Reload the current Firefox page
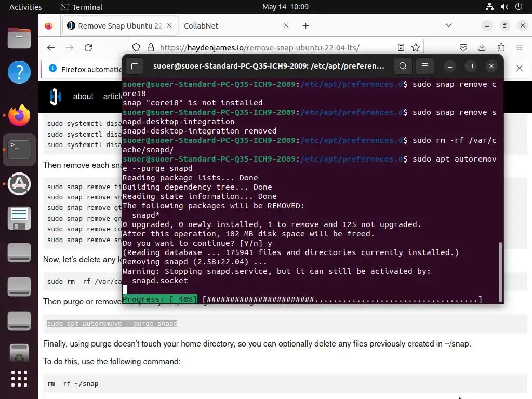The width and height of the screenshot is (532, 399). click(88, 47)
